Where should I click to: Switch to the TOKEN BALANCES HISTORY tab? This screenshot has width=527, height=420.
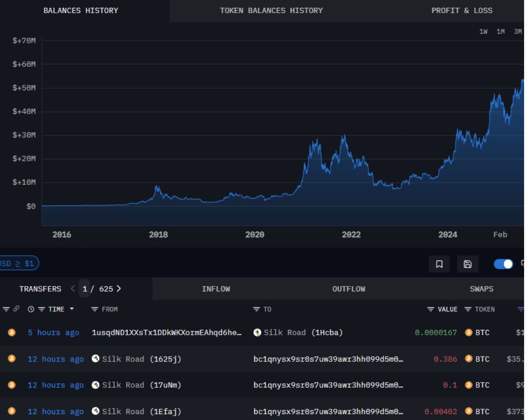271,10
